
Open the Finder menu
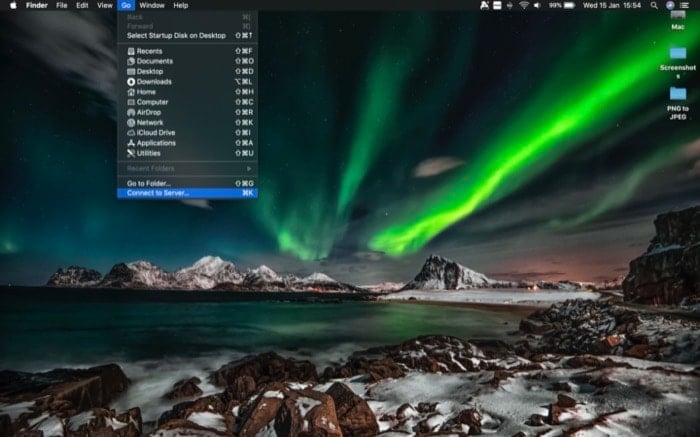[37, 5]
